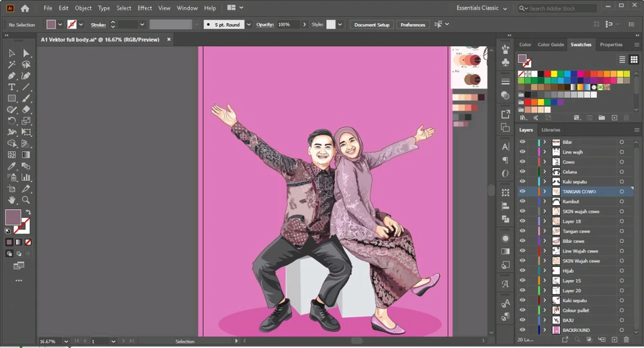
Task: Switch swatches panel to list view
Action: pyautogui.click(x=622, y=59)
